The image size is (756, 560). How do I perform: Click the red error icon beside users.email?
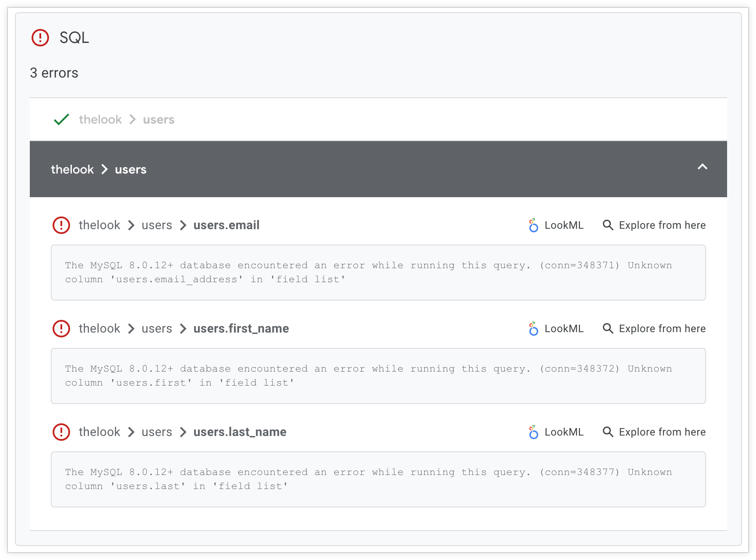click(x=61, y=225)
